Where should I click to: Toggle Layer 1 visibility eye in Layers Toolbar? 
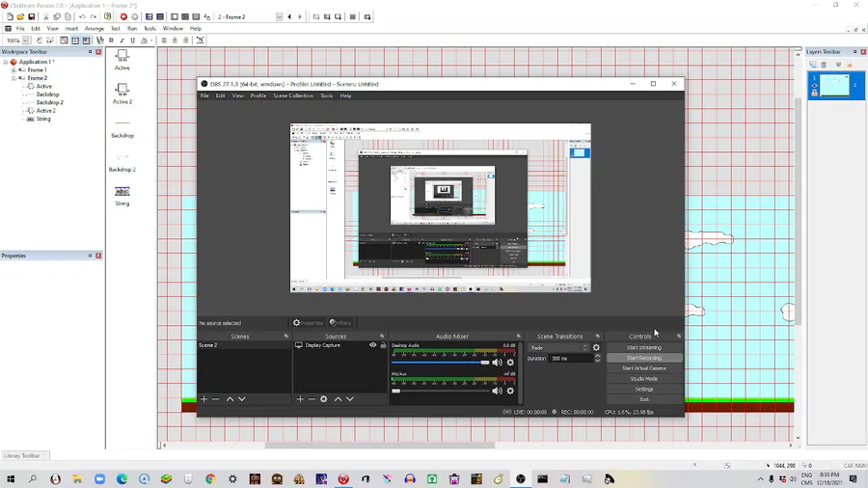coord(814,85)
